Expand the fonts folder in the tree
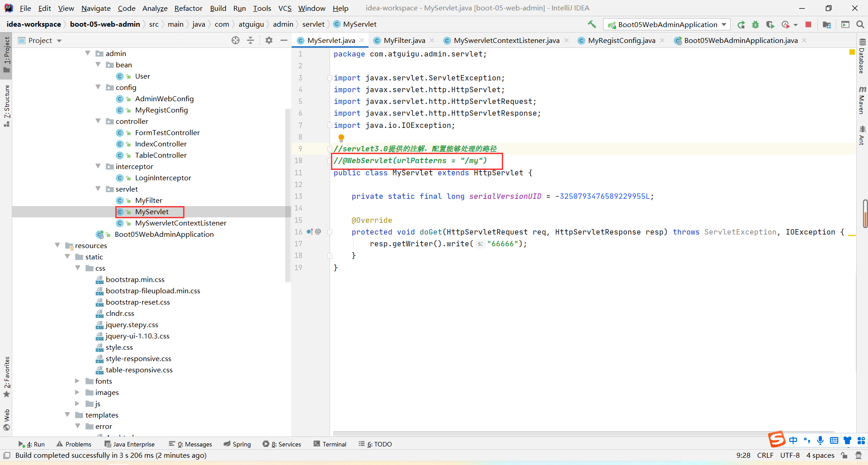868x465 pixels. click(x=77, y=381)
